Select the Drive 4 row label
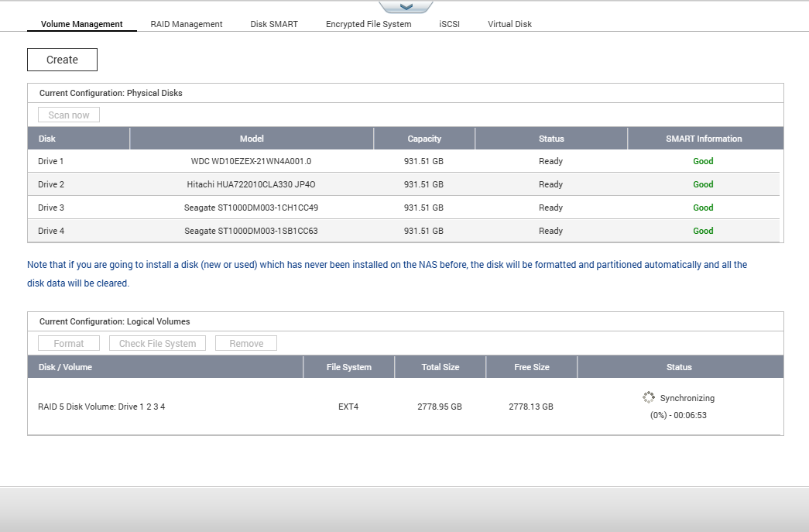Image resolution: width=809 pixels, height=532 pixels. (50, 231)
